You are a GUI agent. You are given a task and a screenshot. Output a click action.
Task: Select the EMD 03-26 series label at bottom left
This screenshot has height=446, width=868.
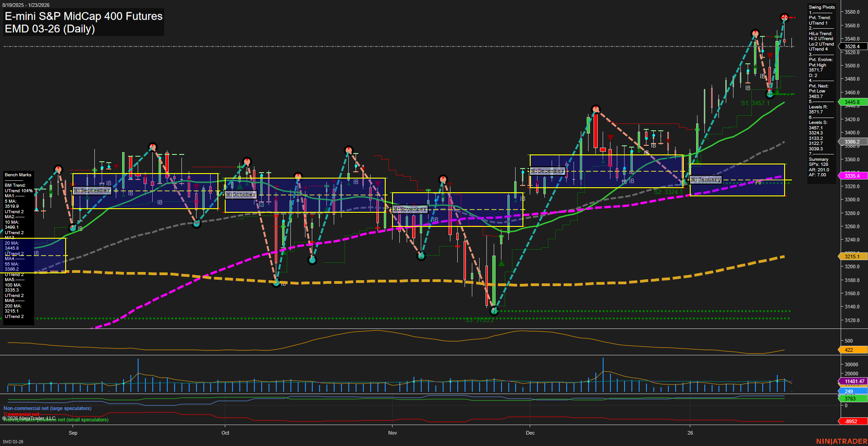(x=12, y=441)
